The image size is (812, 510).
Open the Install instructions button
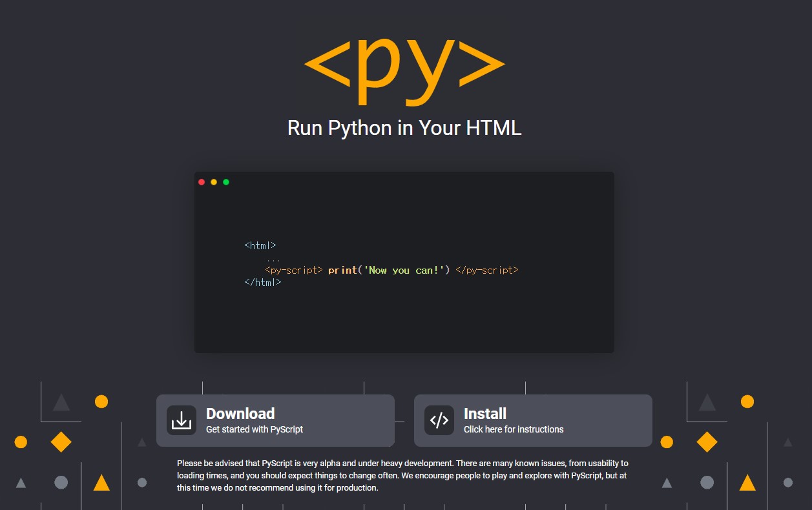click(x=533, y=420)
